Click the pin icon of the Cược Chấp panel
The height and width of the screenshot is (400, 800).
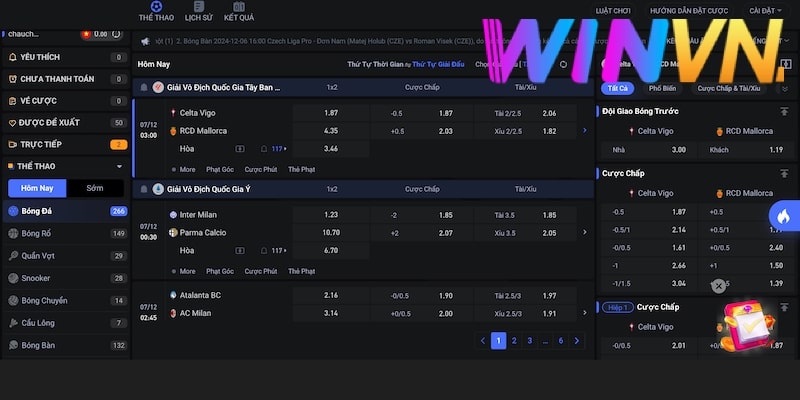tap(783, 172)
